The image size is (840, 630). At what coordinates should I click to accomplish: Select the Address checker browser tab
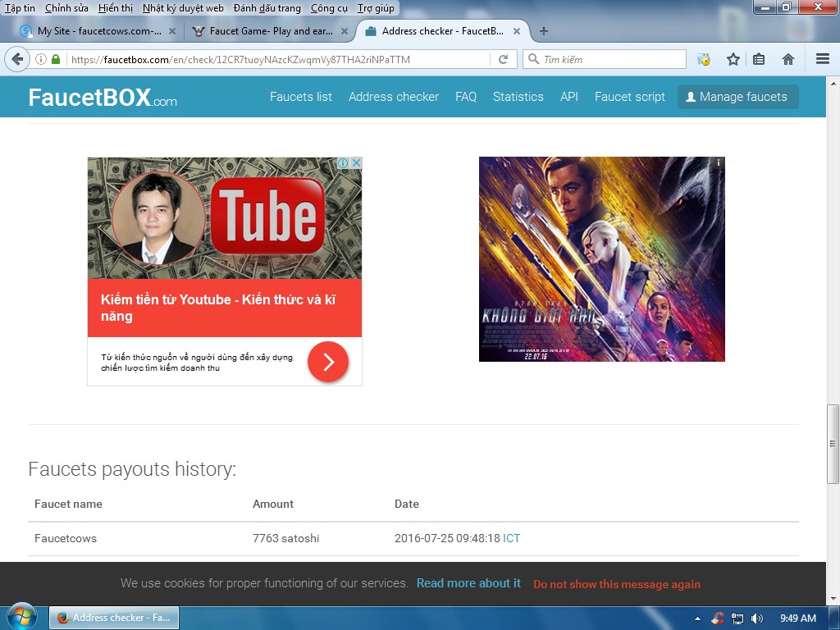click(442, 31)
